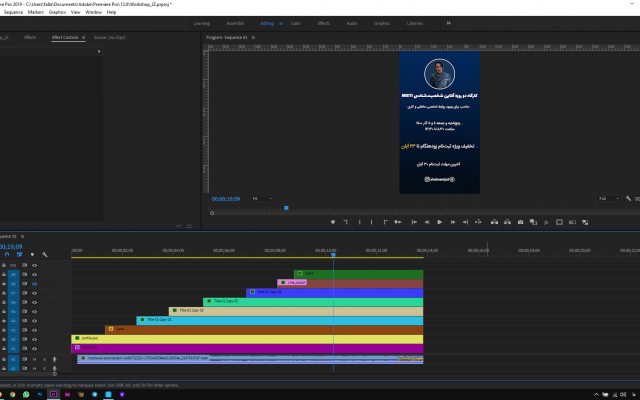Go to Out point in Program Monitor
Image resolution: width=640 pixels, height=400 pixels.
465,222
